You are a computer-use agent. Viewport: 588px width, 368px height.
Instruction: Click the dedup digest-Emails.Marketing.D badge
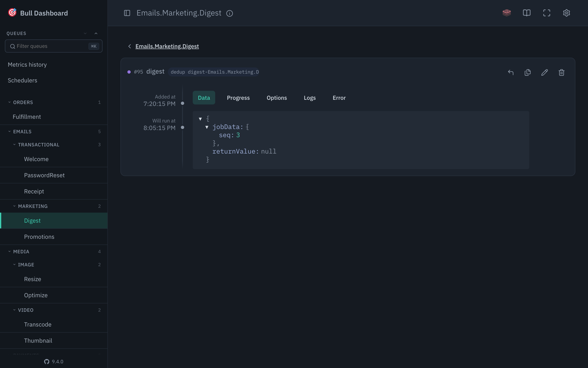[214, 72]
